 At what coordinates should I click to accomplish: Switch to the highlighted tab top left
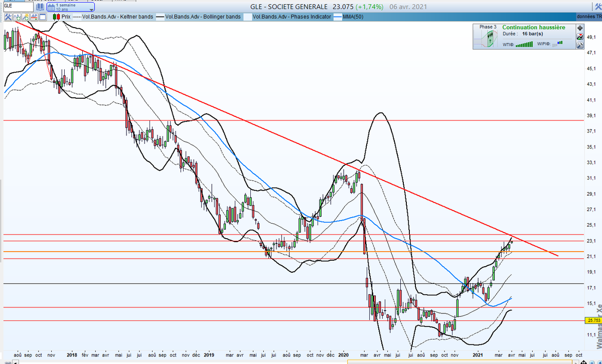[15, 1]
